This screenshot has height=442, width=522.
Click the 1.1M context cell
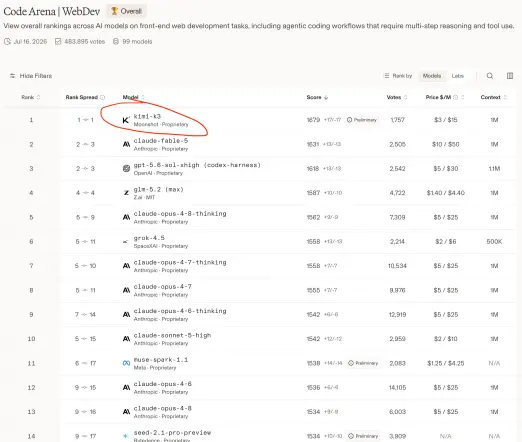[x=494, y=169]
